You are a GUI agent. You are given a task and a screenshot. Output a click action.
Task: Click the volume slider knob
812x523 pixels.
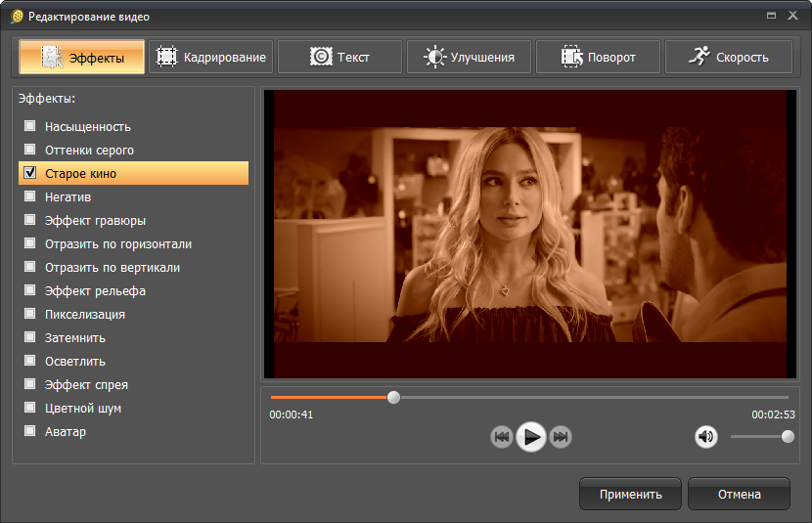coord(788,437)
